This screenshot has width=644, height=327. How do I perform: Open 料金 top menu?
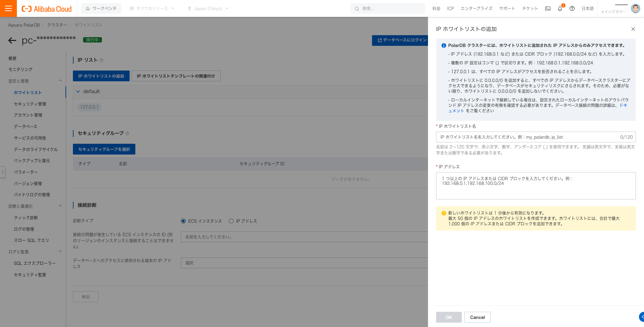pyautogui.click(x=436, y=8)
